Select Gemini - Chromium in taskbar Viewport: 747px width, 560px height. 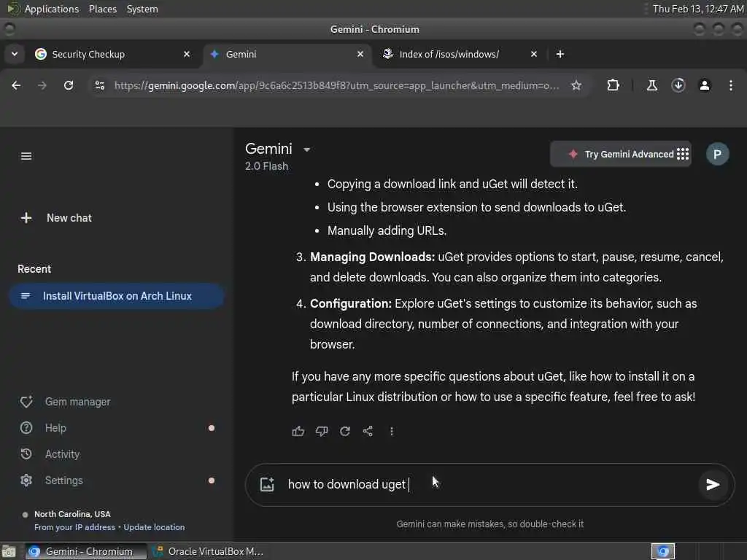[86, 551]
